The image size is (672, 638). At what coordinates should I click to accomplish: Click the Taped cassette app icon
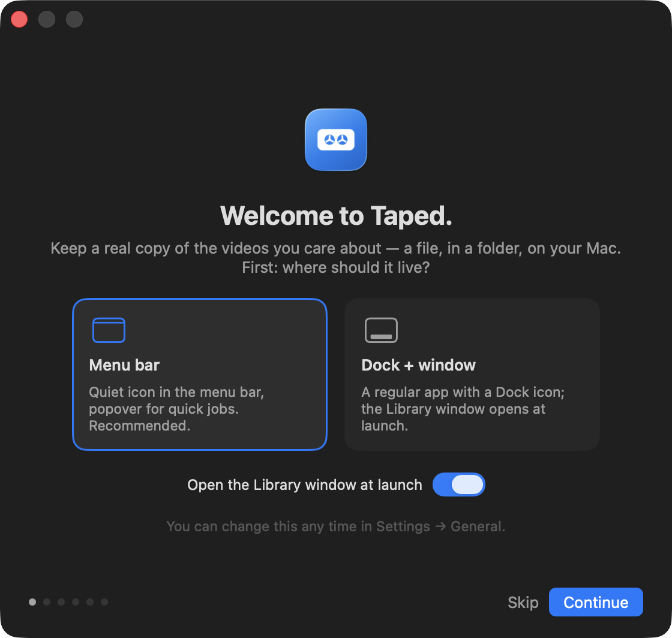[x=335, y=140]
